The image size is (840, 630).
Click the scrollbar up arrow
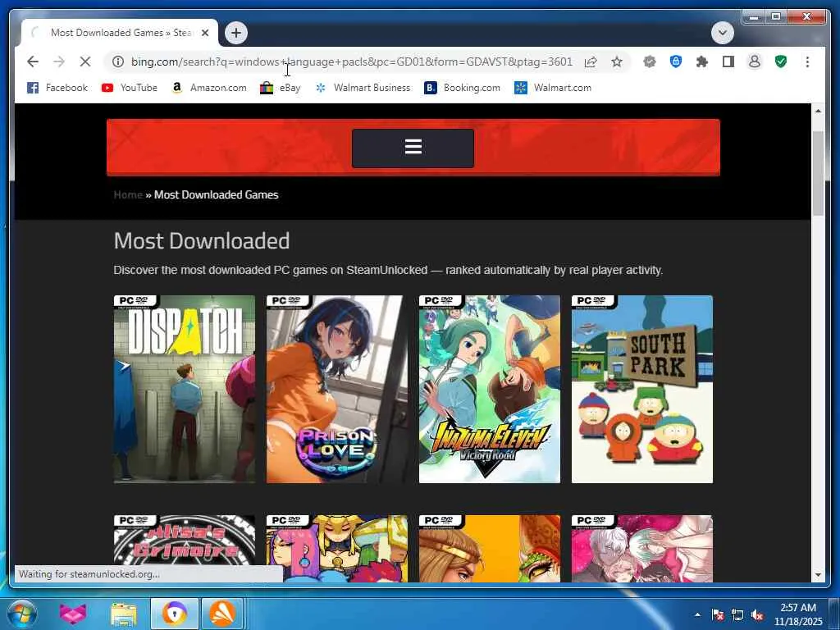click(818, 111)
